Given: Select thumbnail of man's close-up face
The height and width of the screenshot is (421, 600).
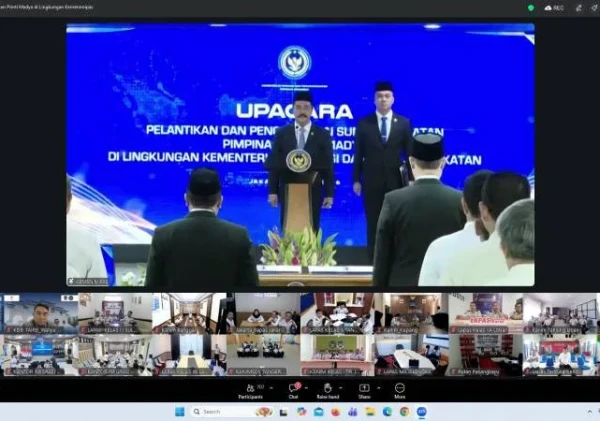Looking at the screenshot, I should click(40, 313).
